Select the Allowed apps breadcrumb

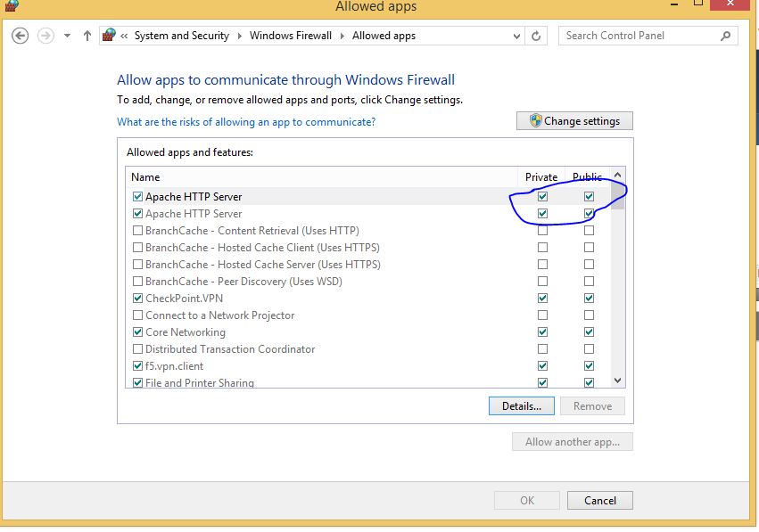(384, 36)
